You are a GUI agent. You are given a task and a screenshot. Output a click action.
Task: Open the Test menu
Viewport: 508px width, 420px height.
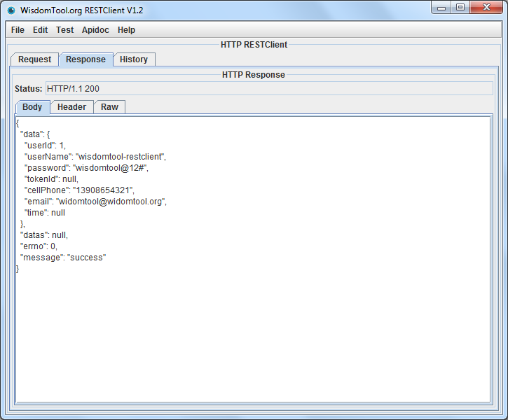[x=64, y=30]
